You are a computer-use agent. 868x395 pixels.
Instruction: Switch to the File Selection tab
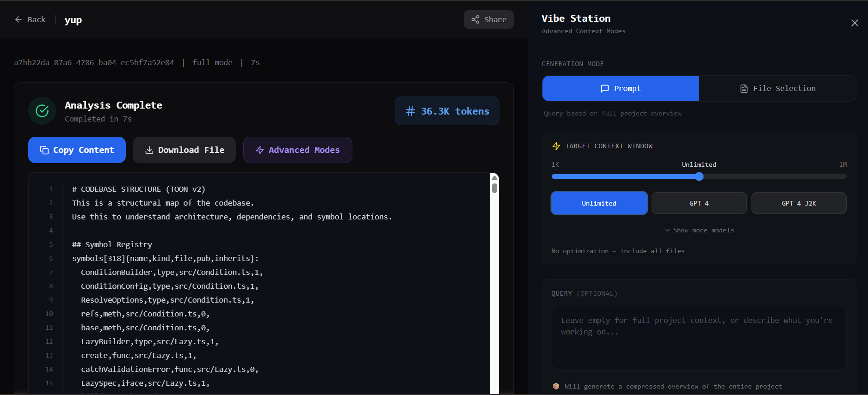(x=778, y=88)
